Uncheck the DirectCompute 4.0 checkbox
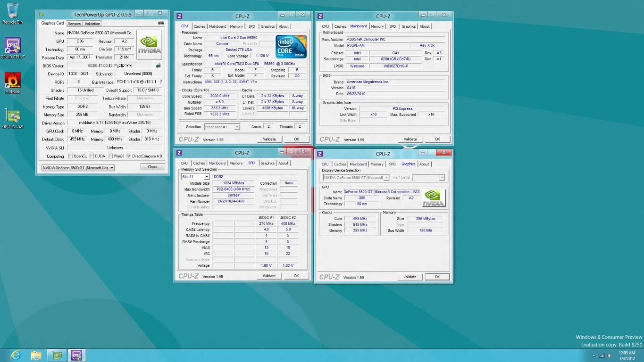Viewport: 644px width, 362px height. (129, 156)
